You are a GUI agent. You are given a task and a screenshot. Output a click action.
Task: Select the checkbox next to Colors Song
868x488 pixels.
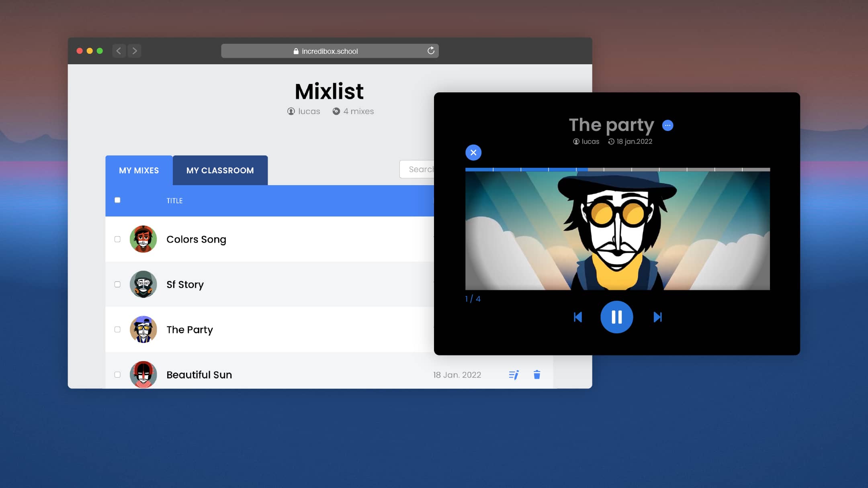click(x=117, y=239)
